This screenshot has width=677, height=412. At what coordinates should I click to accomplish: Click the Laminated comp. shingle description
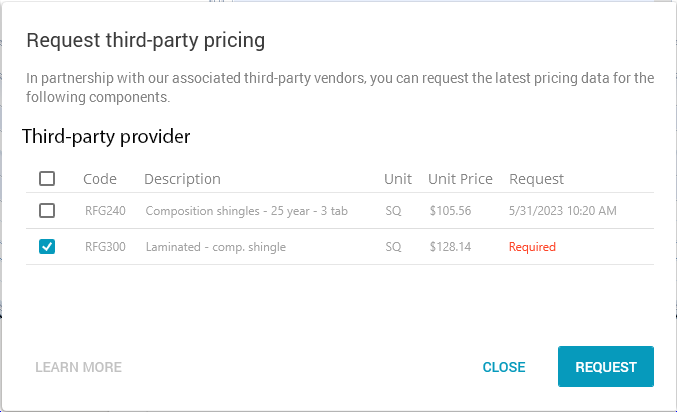point(215,246)
